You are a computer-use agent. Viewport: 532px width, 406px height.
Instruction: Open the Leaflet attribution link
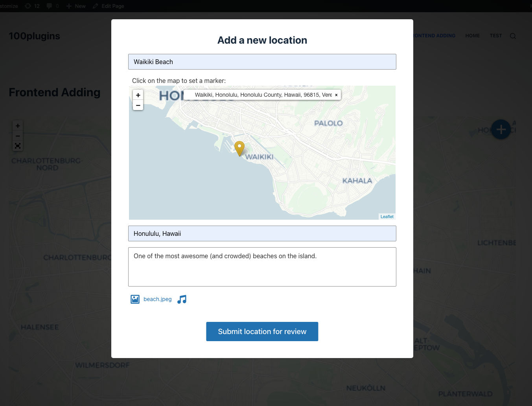coord(387,217)
